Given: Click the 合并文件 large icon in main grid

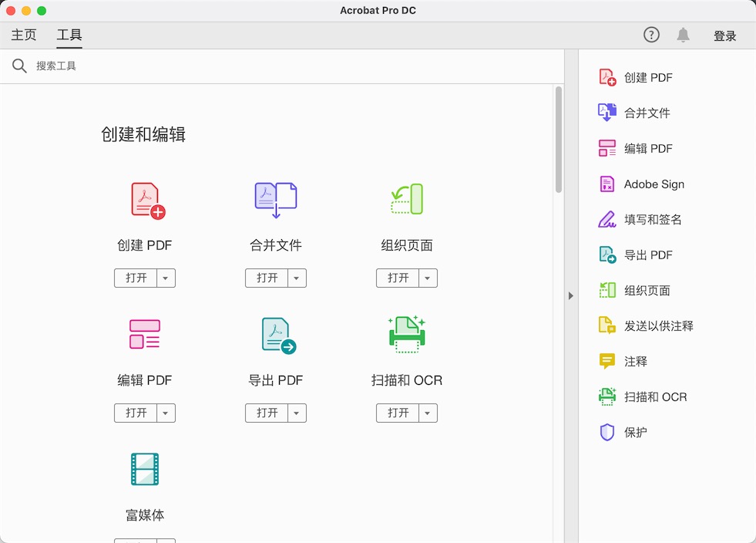Looking at the screenshot, I should point(276,200).
